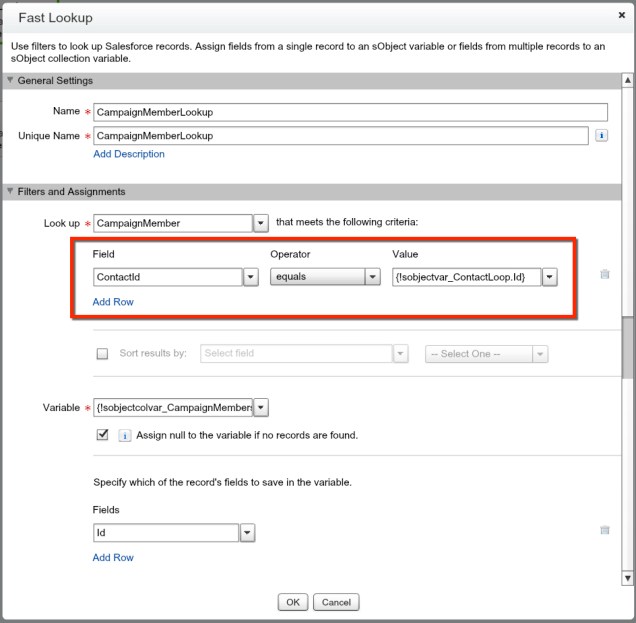
Task: Click the Add Description link
Action: pos(128,154)
